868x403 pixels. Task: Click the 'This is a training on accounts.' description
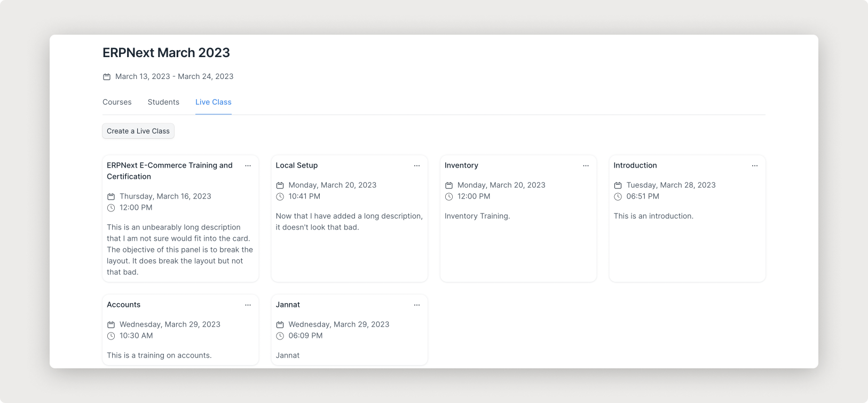(159, 355)
